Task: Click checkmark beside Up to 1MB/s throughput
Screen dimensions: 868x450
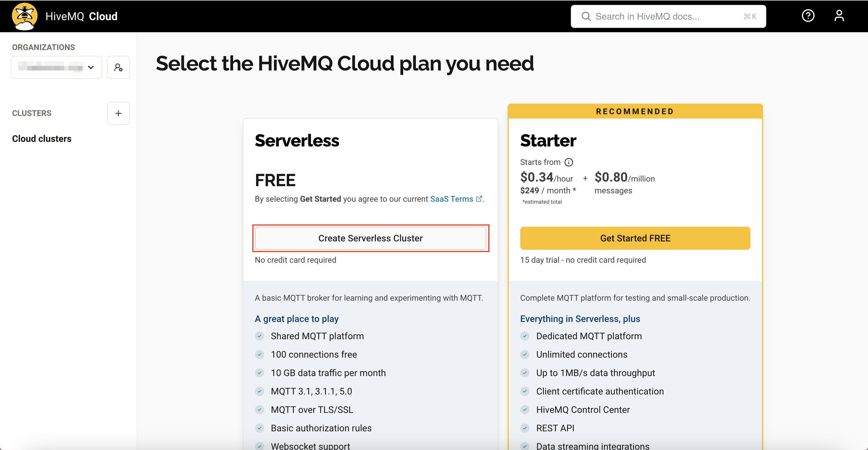Action: pyautogui.click(x=525, y=373)
